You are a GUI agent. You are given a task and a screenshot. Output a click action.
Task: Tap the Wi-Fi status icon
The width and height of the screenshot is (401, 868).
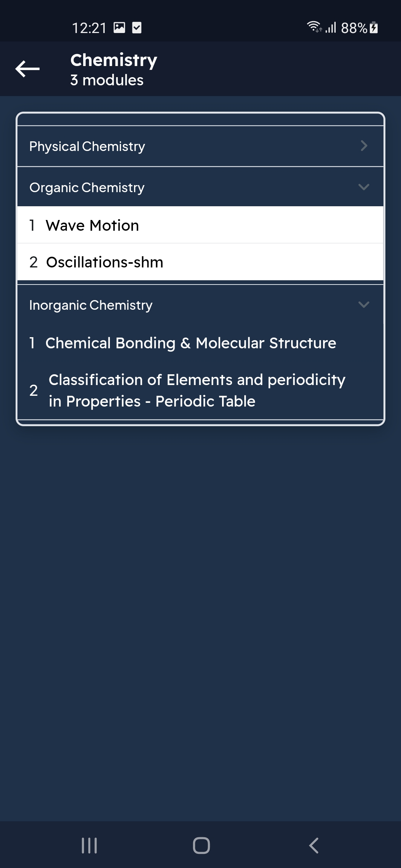314,26
